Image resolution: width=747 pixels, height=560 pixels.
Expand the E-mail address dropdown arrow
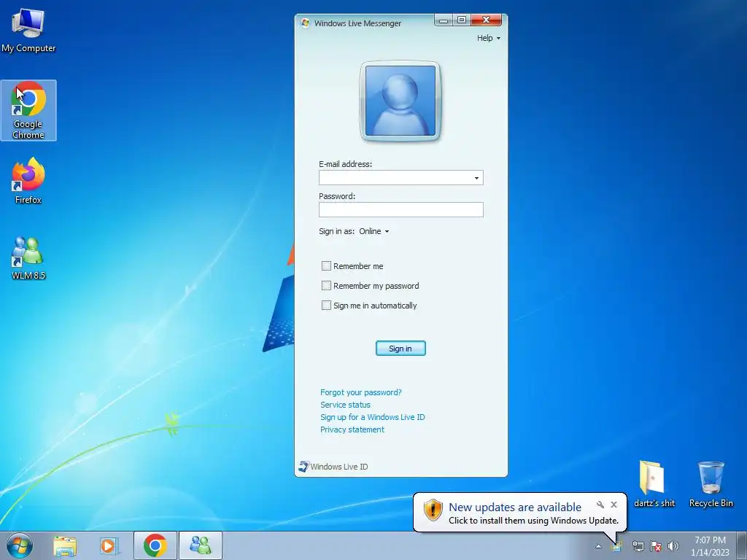476,178
